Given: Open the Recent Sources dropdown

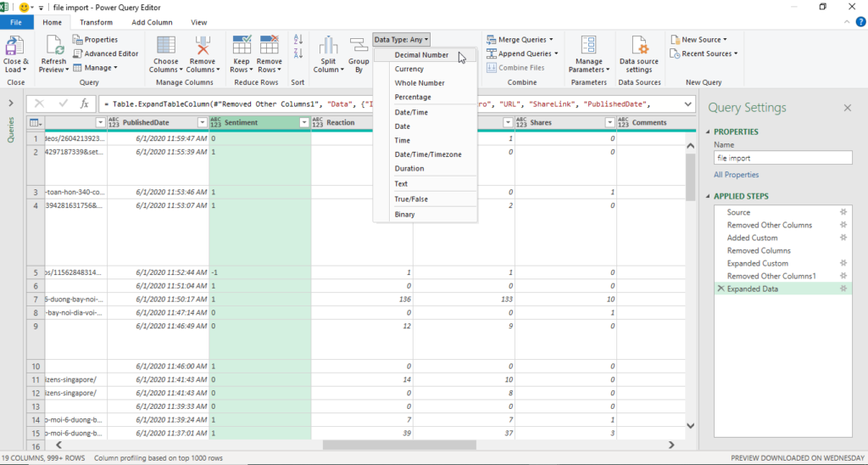Looking at the screenshot, I should [704, 53].
